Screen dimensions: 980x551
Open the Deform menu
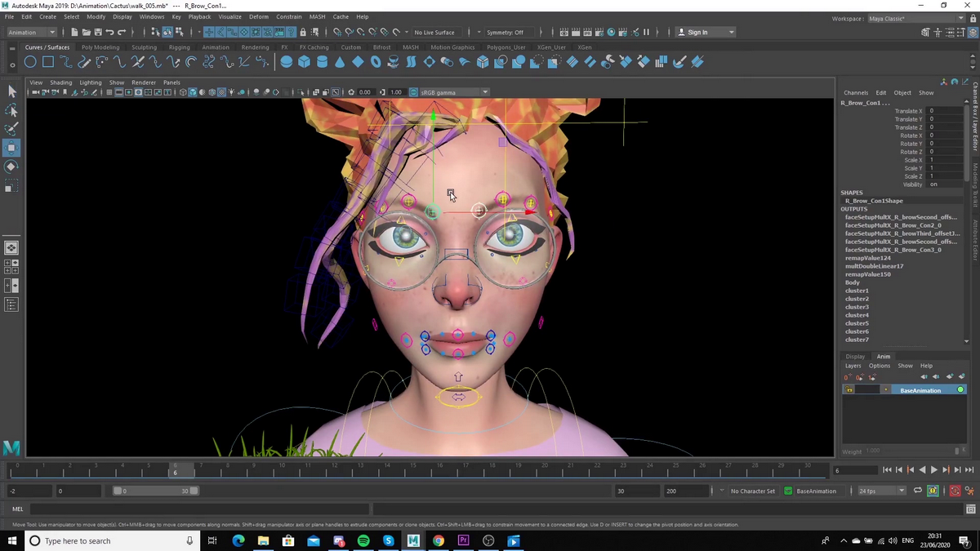tap(258, 16)
